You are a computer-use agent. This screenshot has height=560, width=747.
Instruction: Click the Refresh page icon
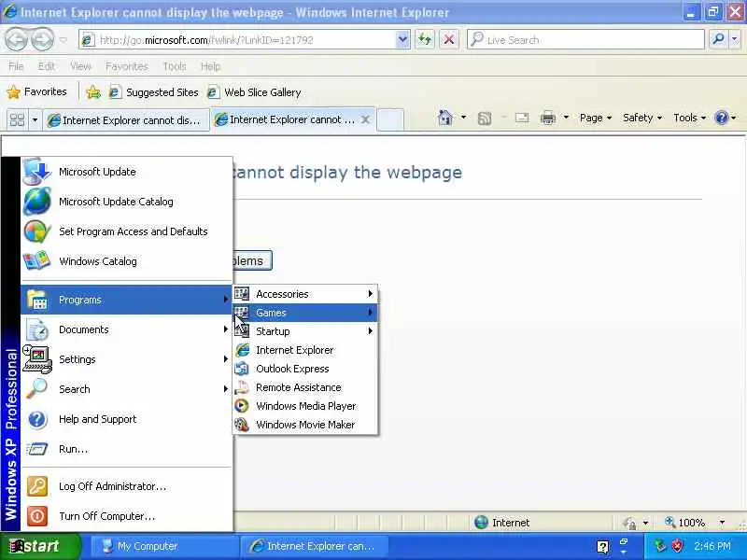point(425,39)
